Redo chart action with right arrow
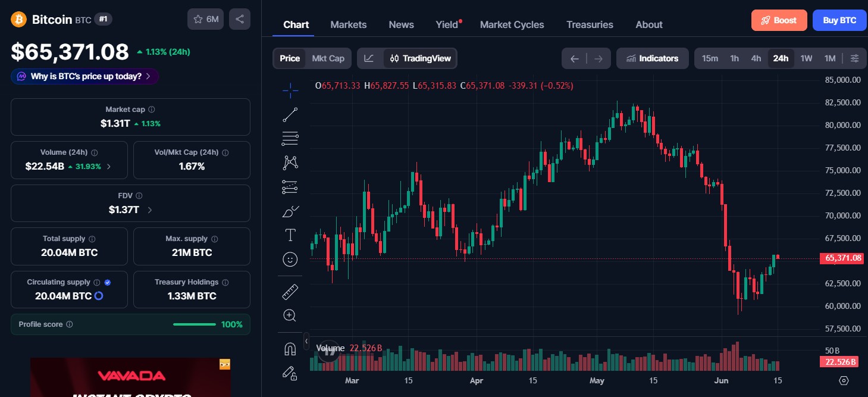The height and width of the screenshot is (397, 868). tap(598, 58)
